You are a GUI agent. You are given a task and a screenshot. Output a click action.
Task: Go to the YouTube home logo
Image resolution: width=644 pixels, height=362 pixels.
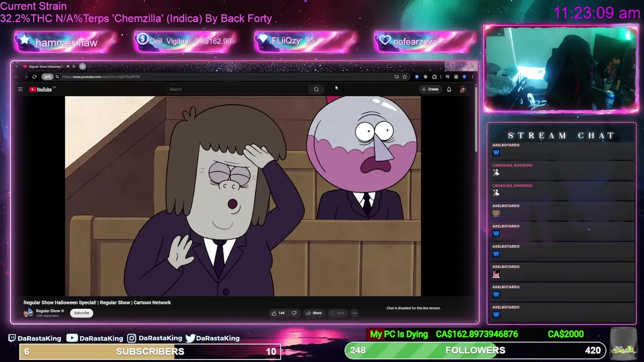[41, 89]
